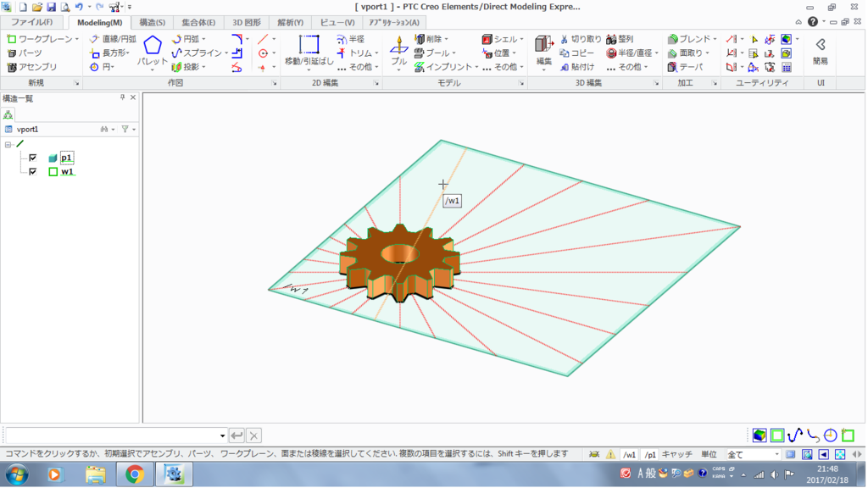Click the コピー copy tool

(x=576, y=53)
